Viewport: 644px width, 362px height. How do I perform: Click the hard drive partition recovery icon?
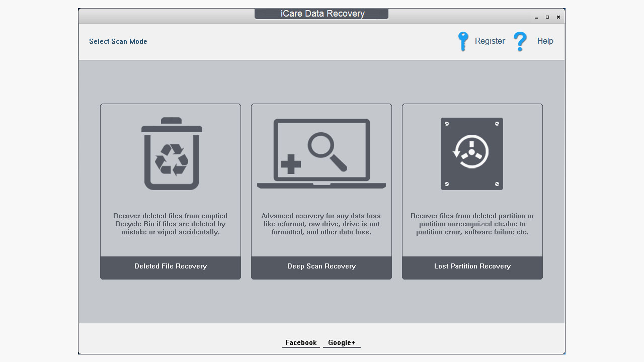[x=472, y=154]
